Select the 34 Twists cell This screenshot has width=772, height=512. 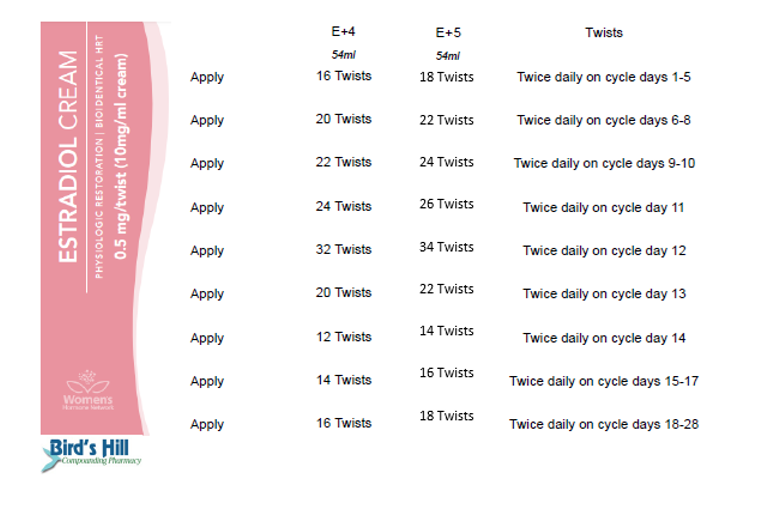coord(447,247)
